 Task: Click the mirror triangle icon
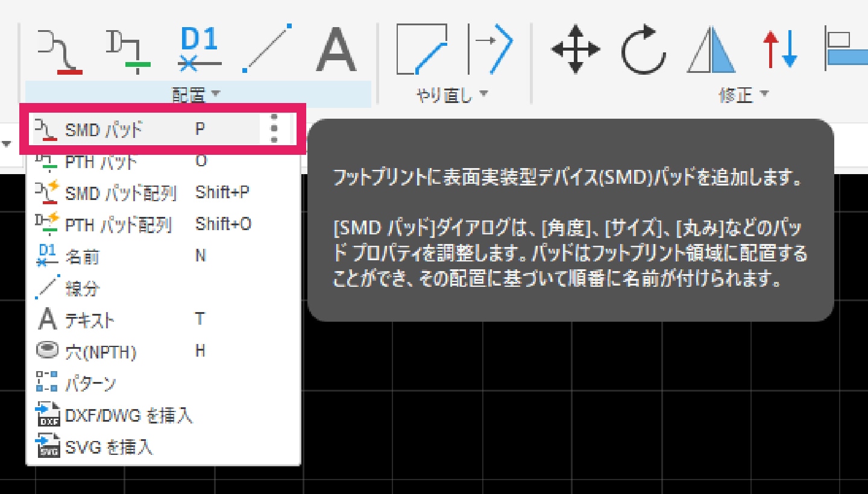(711, 51)
